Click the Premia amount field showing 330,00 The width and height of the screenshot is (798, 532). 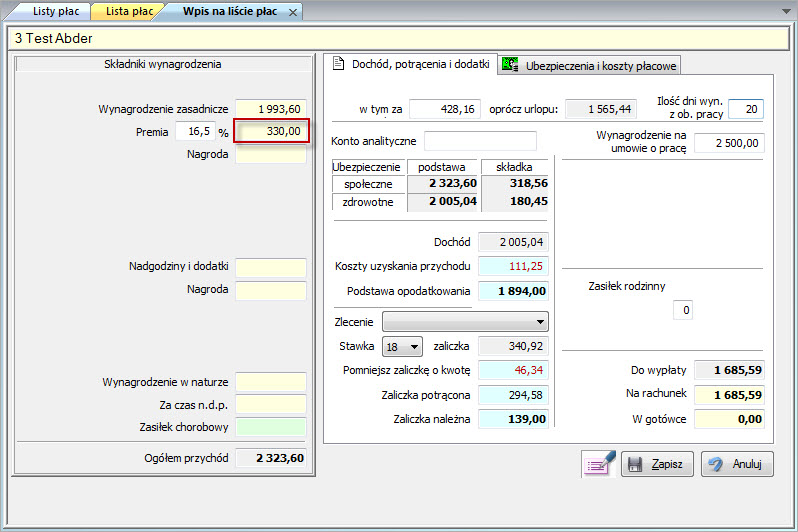point(271,131)
